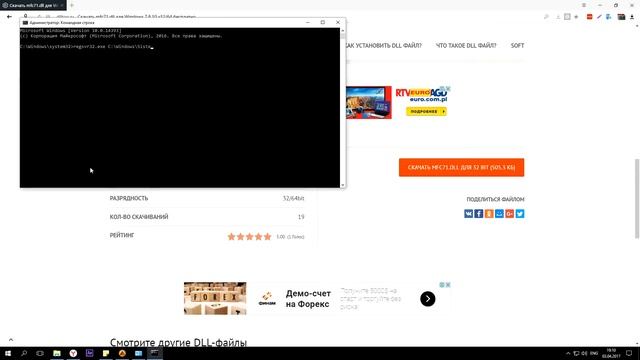Open the 'Что такое DLL файл?' menu item

(x=466, y=45)
